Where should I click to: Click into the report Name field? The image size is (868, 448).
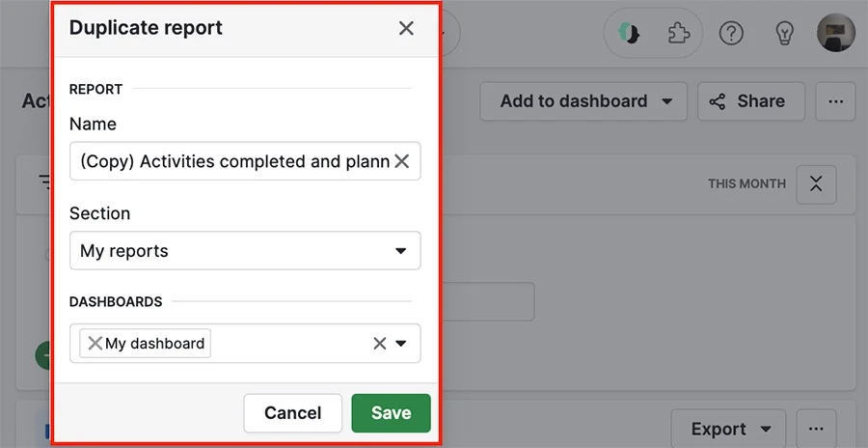point(235,161)
